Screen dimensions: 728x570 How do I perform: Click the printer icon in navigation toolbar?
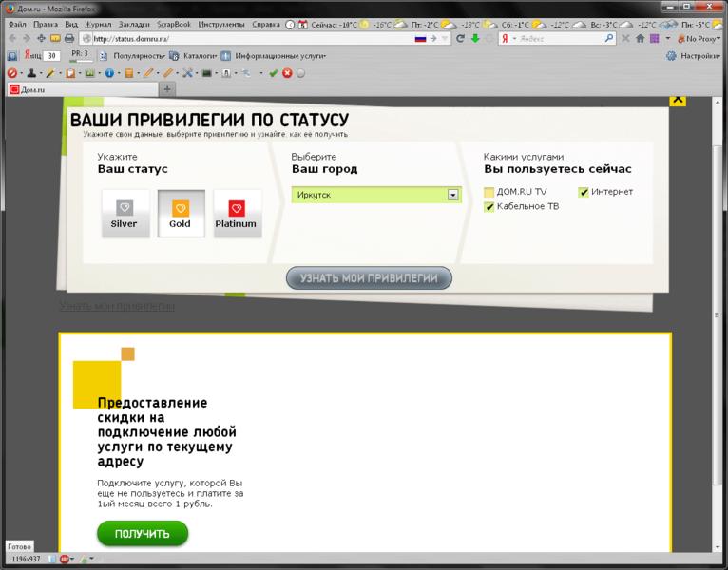[x=69, y=39]
